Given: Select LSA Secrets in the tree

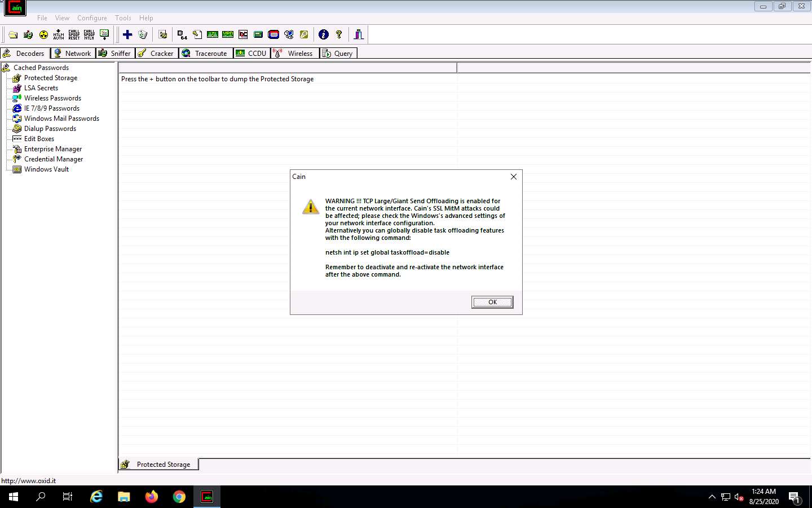Looking at the screenshot, I should pyautogui.click(x=41, y=88).
